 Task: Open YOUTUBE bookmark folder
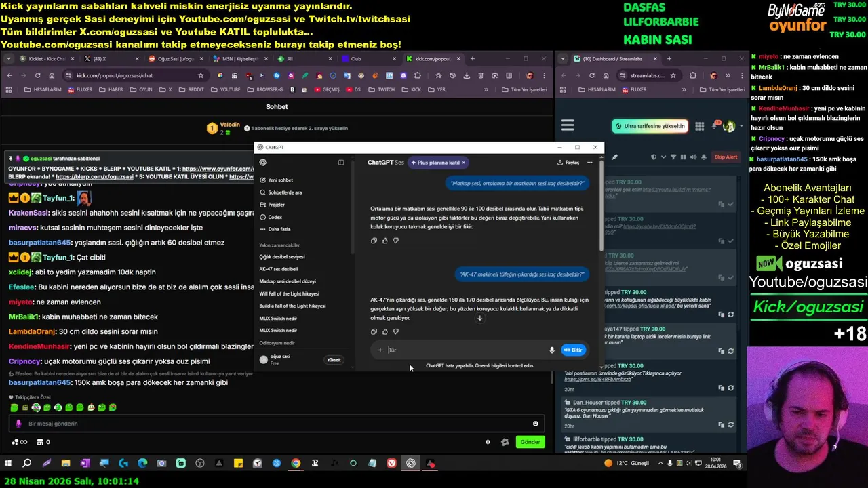pos(225,89)
